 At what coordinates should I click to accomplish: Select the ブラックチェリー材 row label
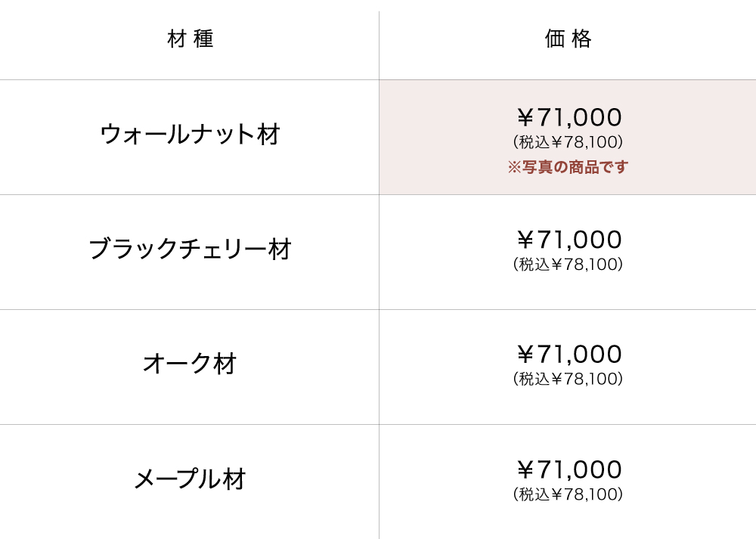[190, 249]
